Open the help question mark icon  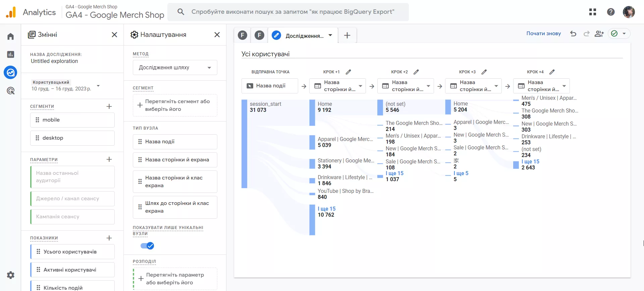coord(611,12)
